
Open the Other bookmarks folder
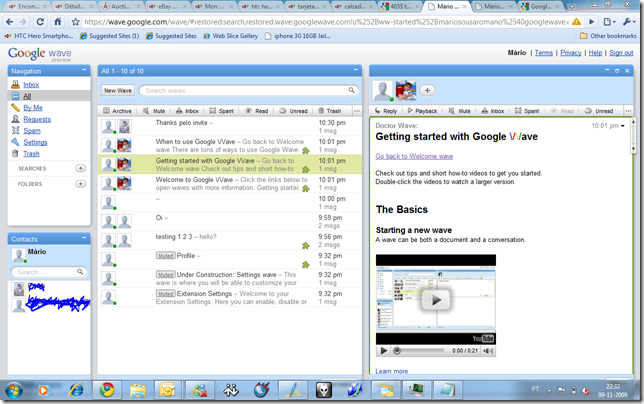click(608, 36)
